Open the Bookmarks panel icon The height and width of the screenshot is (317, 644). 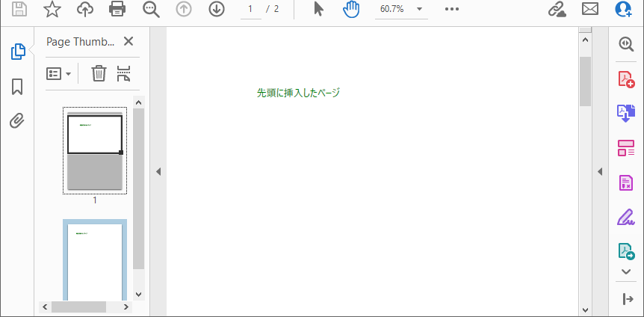[17, 87]
